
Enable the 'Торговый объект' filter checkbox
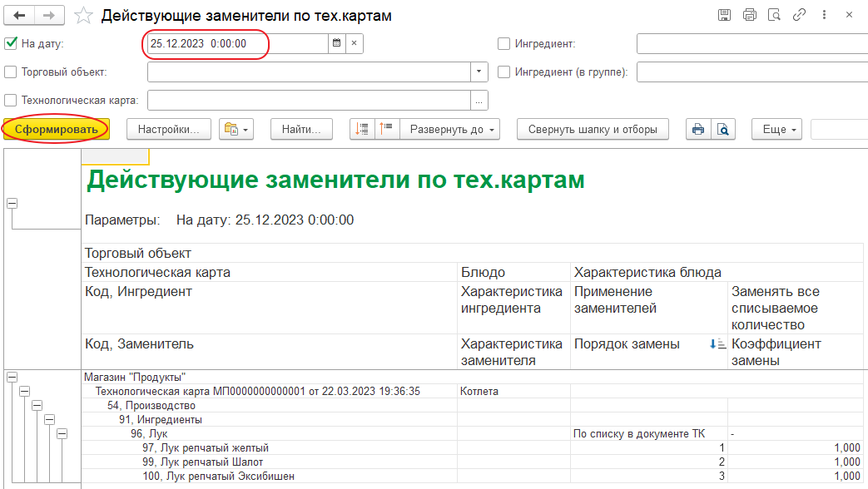click(x=11, y=72)
